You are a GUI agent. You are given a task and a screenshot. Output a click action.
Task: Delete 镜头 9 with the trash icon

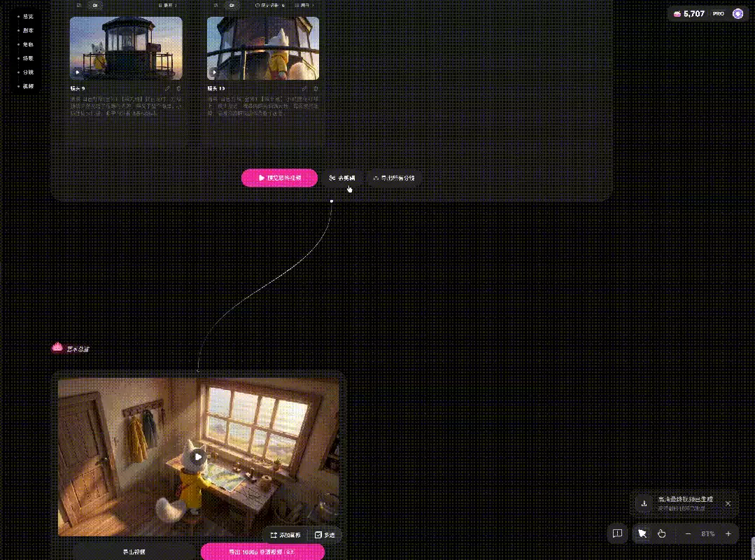coord(178,89)
